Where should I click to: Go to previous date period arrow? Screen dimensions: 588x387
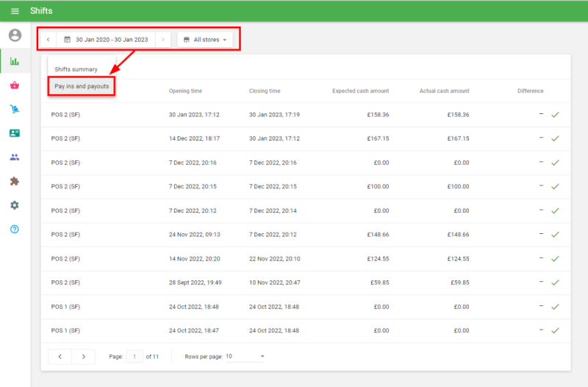48,40
